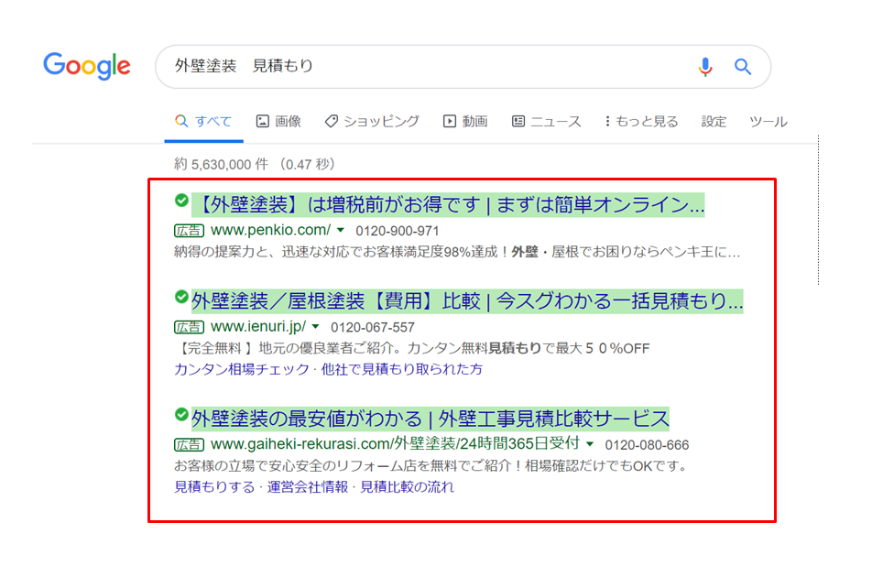Open the 他社で見積もり取られた方 sitelink
Viewport: 872px width, 588px height.
point(402,369)
